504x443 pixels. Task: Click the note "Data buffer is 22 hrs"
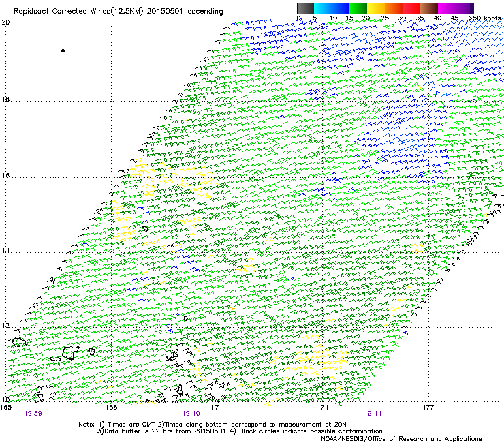tap(140, 431)
